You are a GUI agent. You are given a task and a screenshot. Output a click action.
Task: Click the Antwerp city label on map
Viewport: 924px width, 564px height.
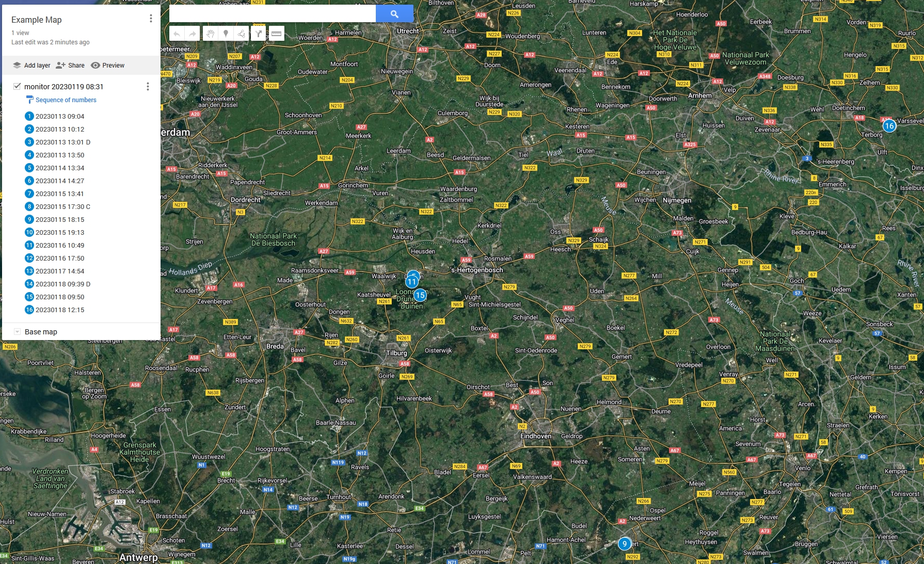click(138, 557)
